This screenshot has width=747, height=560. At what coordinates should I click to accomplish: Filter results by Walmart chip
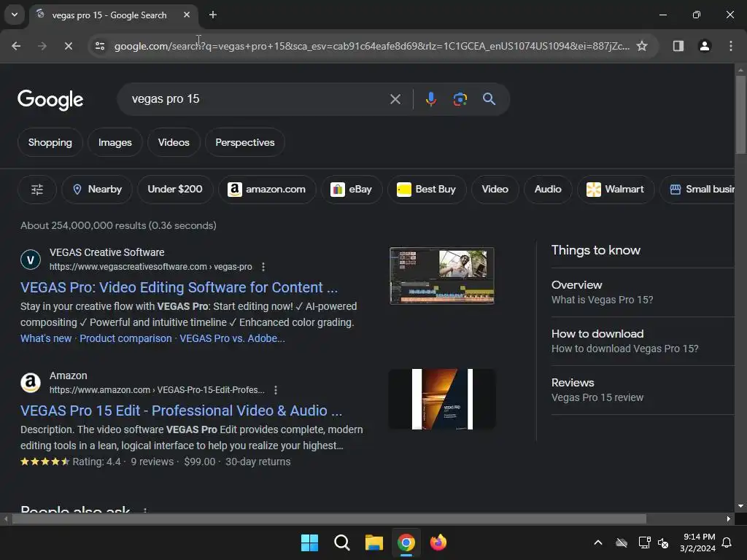[616, 190]
